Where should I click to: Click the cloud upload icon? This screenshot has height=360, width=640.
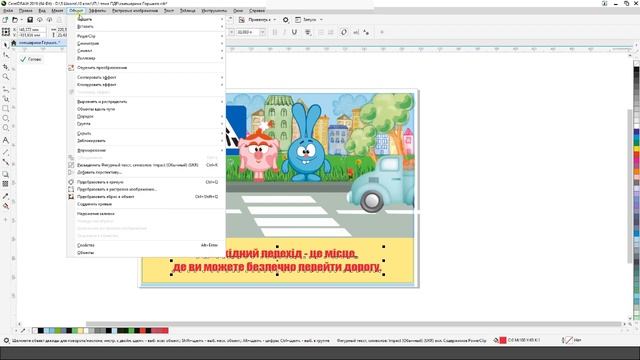[x=40, y=20]
